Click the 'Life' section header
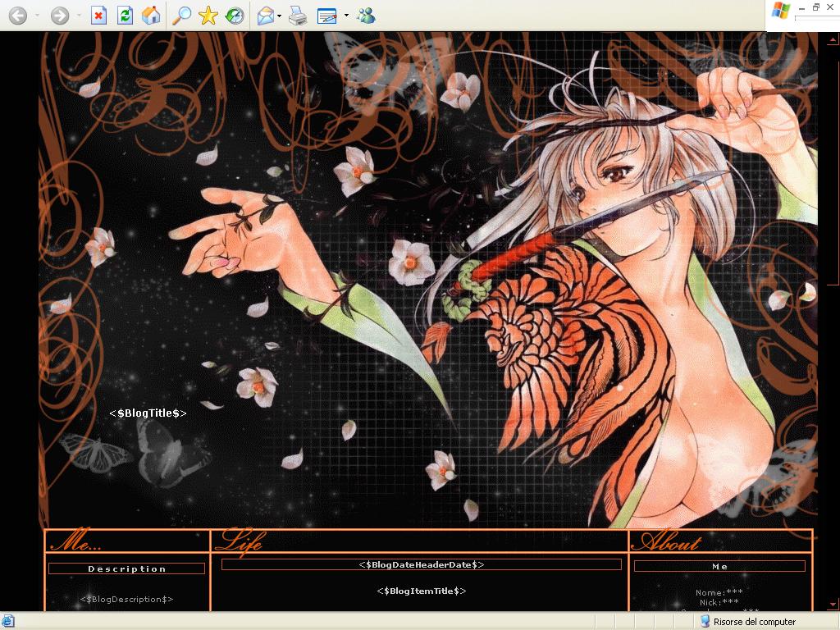Image resolution: width=840 pixels, height=630 pixels. click(x=239, y=541)
